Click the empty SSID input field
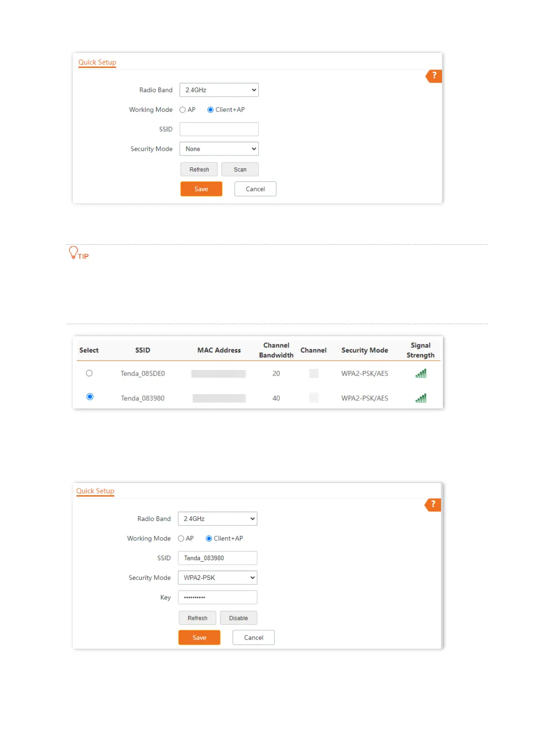 point(219,129)
